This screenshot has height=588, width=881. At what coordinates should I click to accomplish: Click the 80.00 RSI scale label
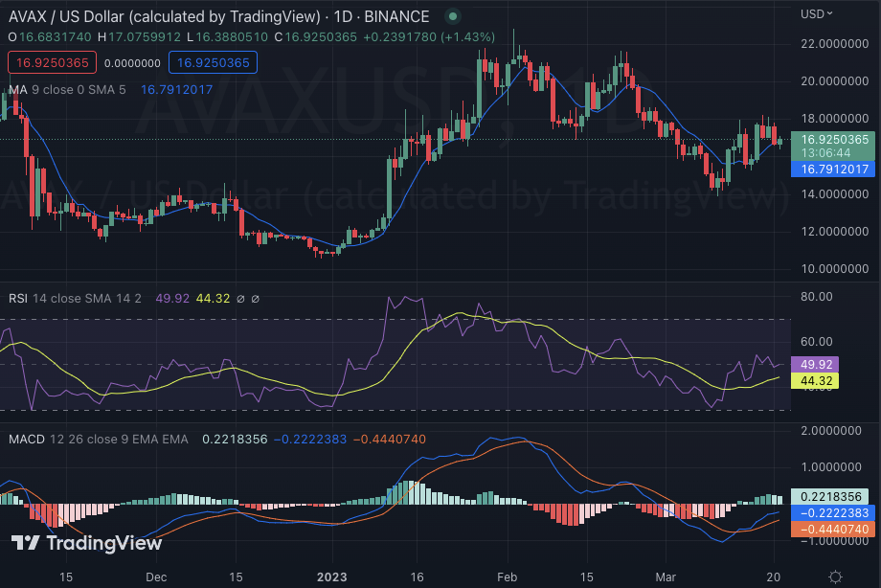point(817,296)
